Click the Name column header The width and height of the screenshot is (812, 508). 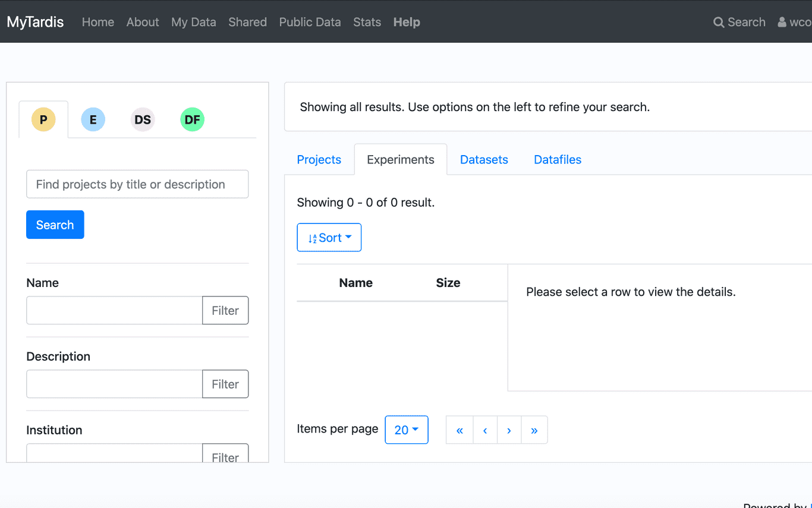coord(356,283)
